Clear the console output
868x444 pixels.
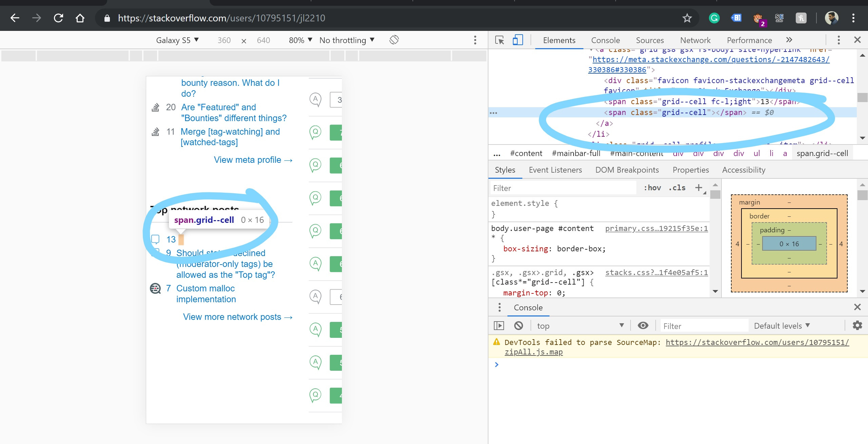point(518,326)
